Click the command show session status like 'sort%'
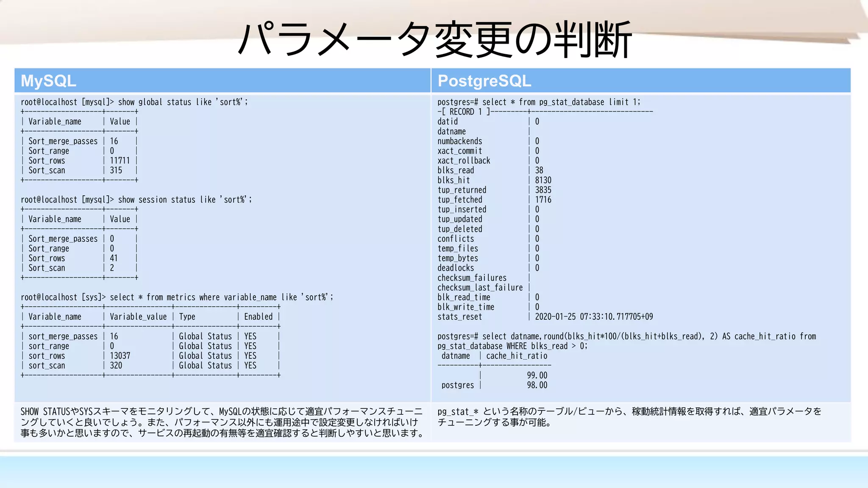This screenshot has height=488, width=868. point(185,200)
